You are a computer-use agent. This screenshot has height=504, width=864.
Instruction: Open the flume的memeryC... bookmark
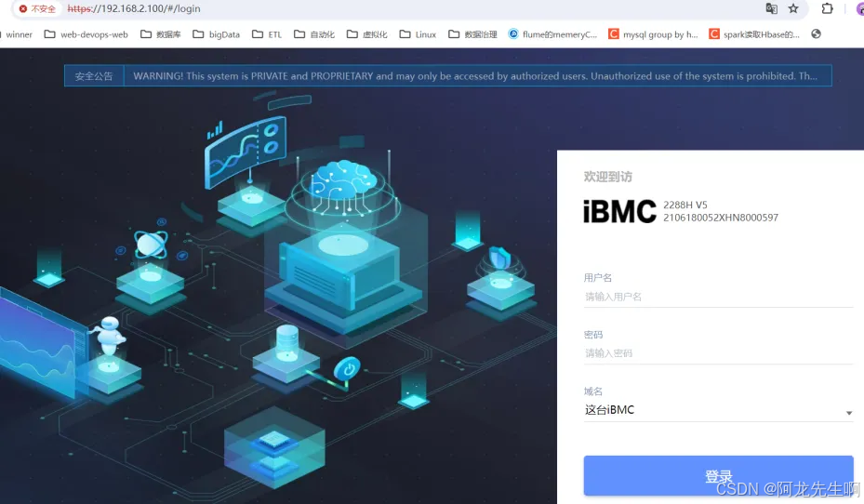click(x=552, y=34)
